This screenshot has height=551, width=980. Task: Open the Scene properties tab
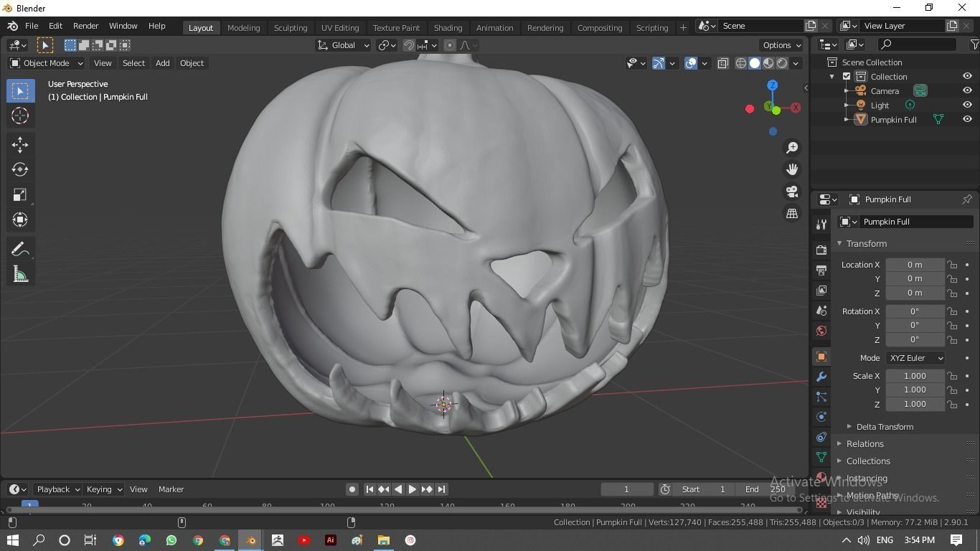point(821,311)
